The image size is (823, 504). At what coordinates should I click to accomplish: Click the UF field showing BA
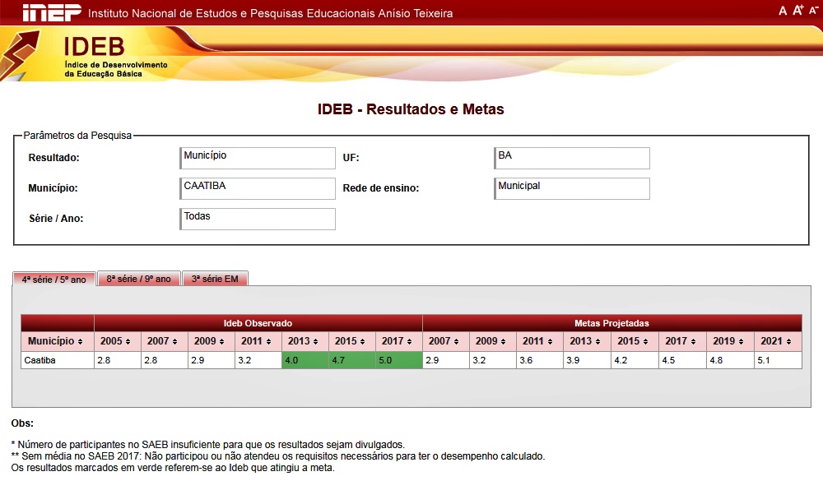tap(571, 158)
